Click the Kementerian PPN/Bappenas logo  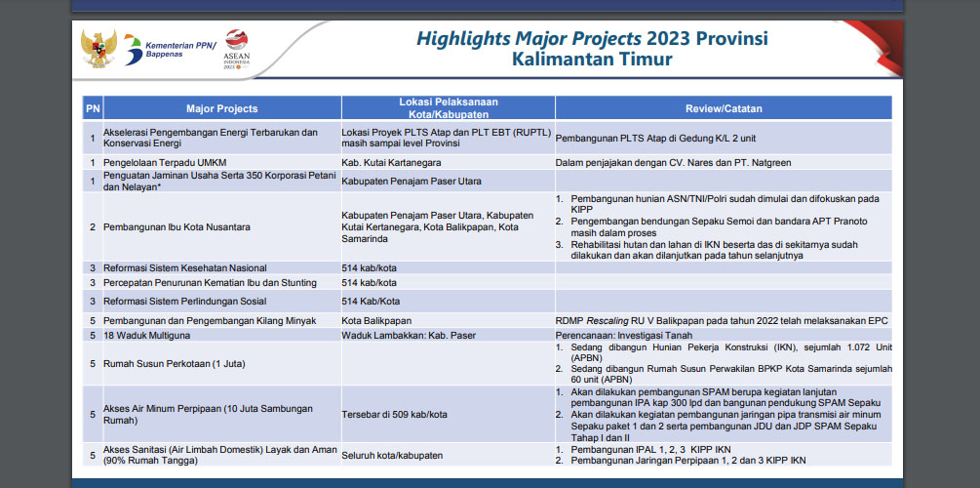coord(170,50)
